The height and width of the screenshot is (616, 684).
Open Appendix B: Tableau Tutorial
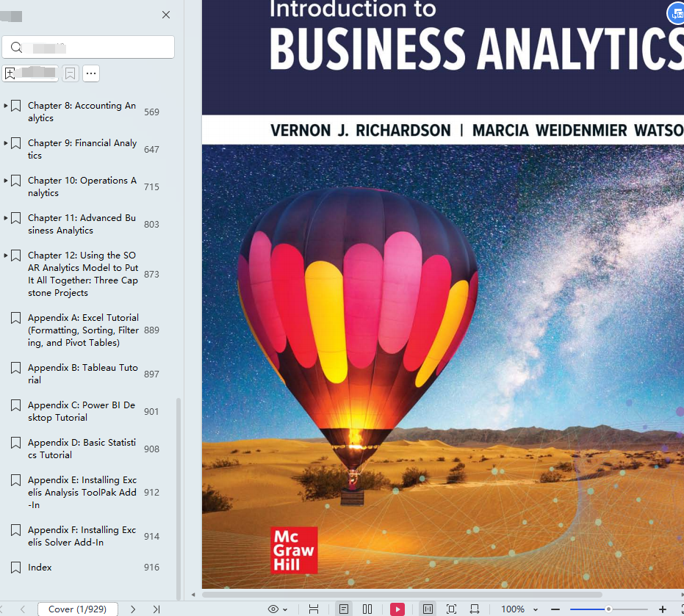pos(83,374)
